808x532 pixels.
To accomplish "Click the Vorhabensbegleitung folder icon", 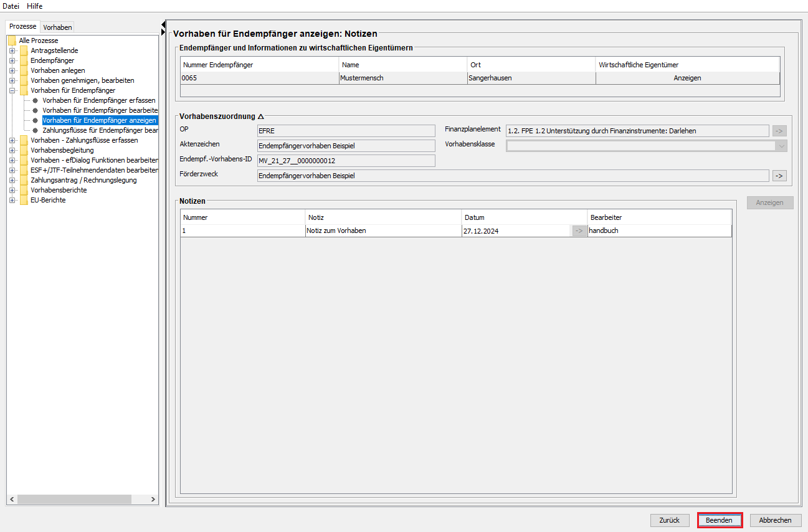I will coord(24,150).
